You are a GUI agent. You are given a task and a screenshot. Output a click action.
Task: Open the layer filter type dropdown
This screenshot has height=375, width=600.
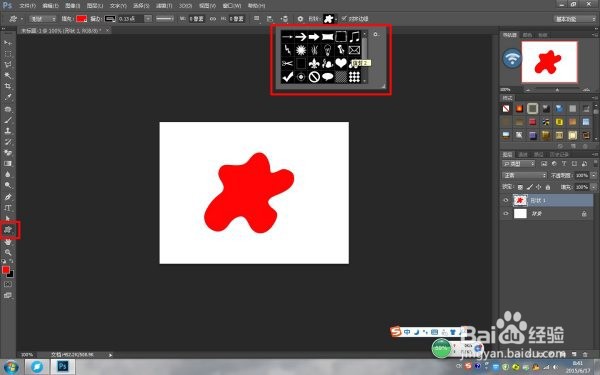[x=518, y=164]
